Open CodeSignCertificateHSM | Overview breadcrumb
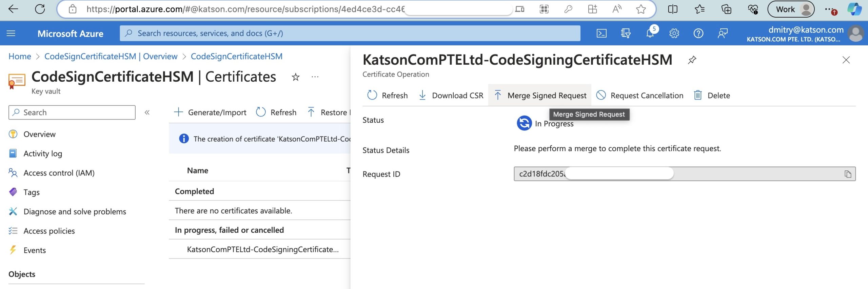The height and width of the screenshot is (289, 868). tap(111, 56)
